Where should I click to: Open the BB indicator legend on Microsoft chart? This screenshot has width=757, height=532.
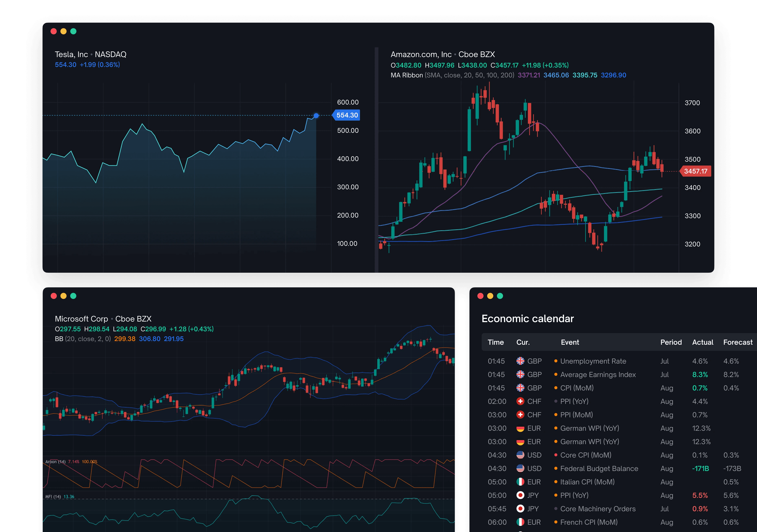[x=59, y=339]
